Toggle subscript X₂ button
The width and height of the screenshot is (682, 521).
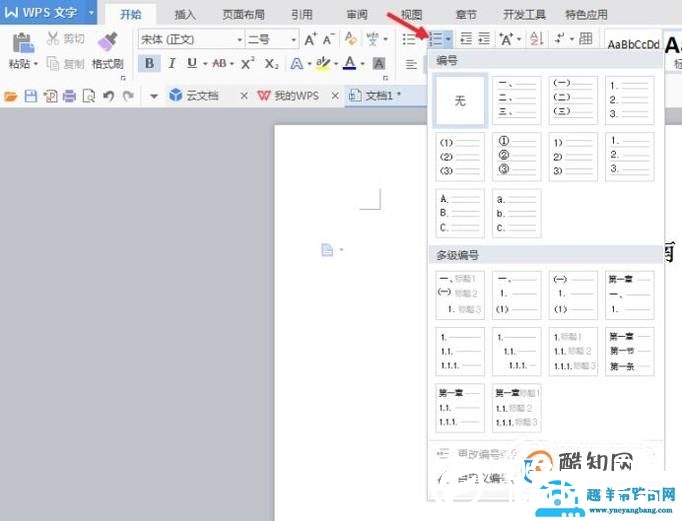[x=271, y=63]
